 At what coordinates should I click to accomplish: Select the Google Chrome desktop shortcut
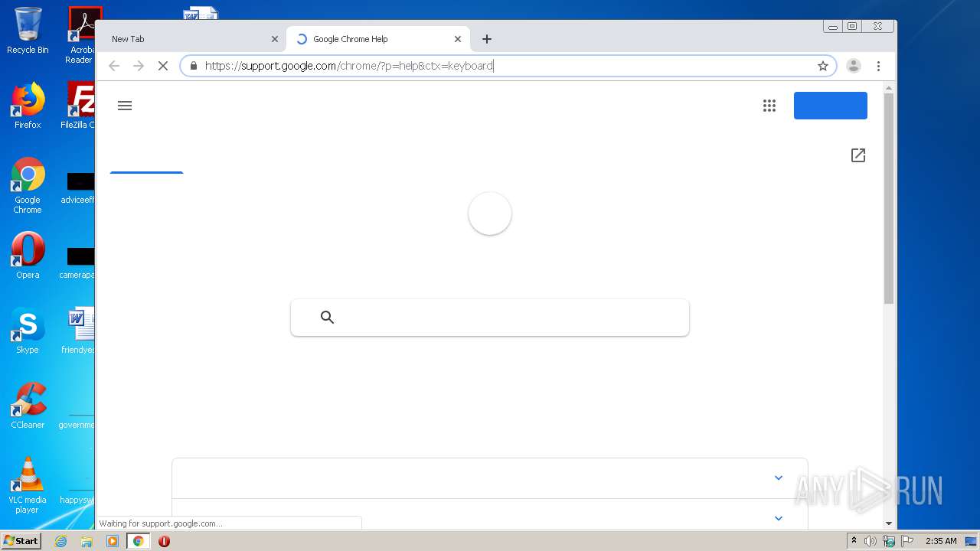point(28,186)
